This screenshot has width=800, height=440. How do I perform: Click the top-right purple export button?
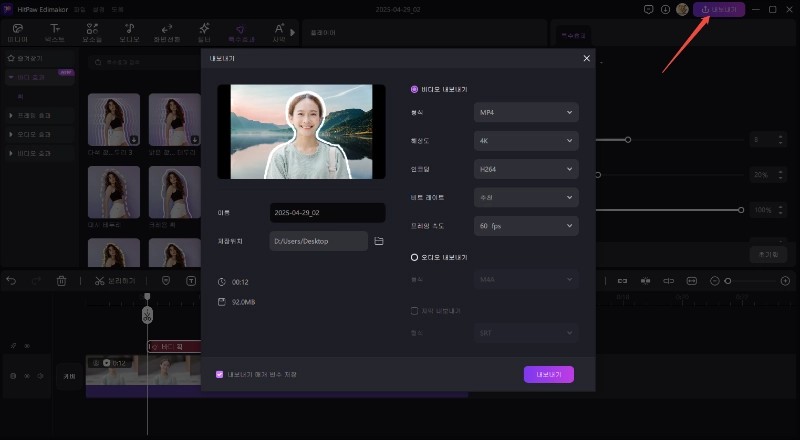point(719,9)
